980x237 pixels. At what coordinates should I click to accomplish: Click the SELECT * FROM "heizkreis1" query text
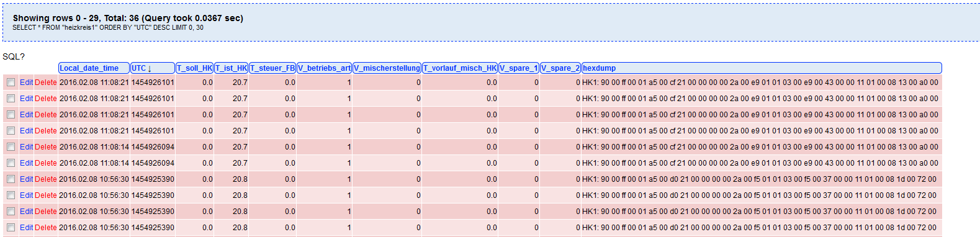click(108, 27)
